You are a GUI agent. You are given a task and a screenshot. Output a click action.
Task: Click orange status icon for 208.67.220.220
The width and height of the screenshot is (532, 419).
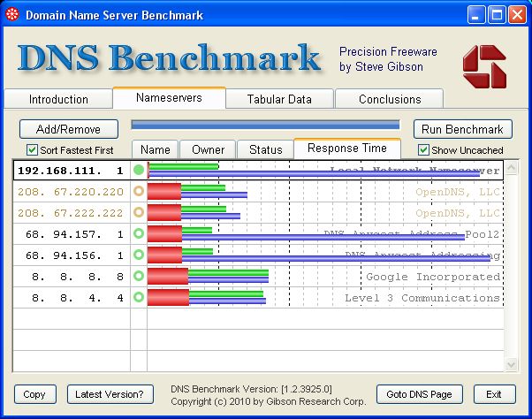pos(138,191)
